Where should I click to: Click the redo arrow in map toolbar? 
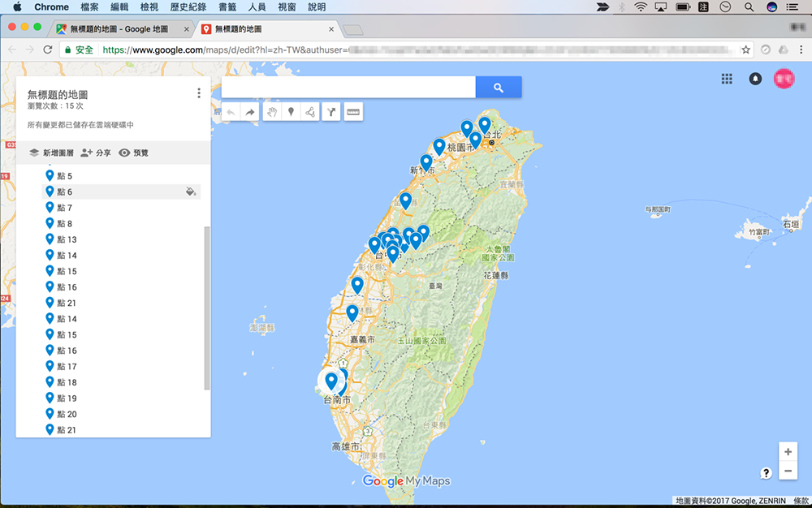pos(249,112)
